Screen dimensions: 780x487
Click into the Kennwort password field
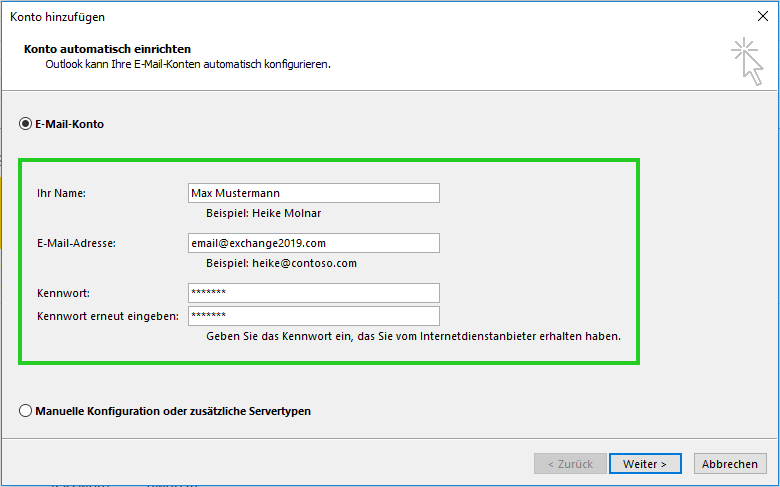314,293
